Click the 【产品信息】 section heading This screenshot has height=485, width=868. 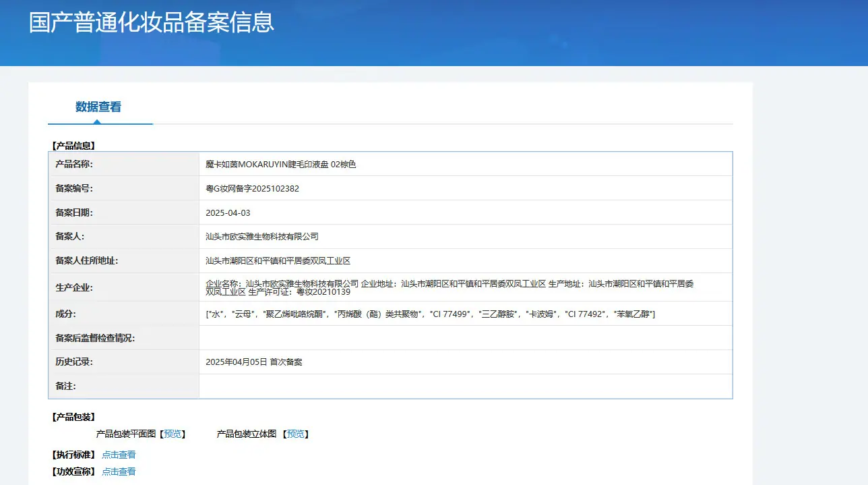73,145
